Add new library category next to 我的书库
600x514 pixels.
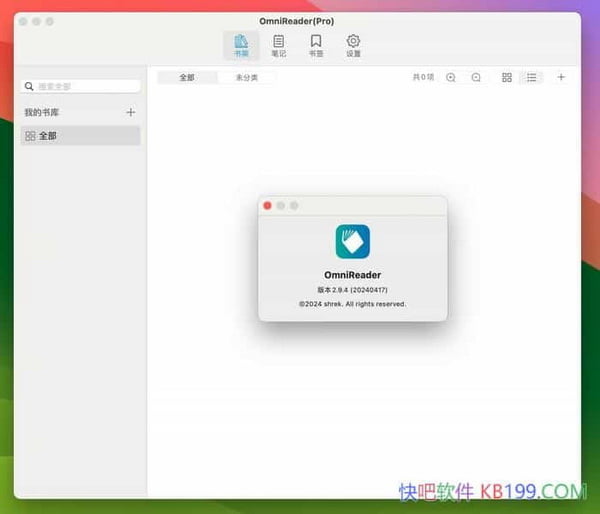tap(130, 113)
